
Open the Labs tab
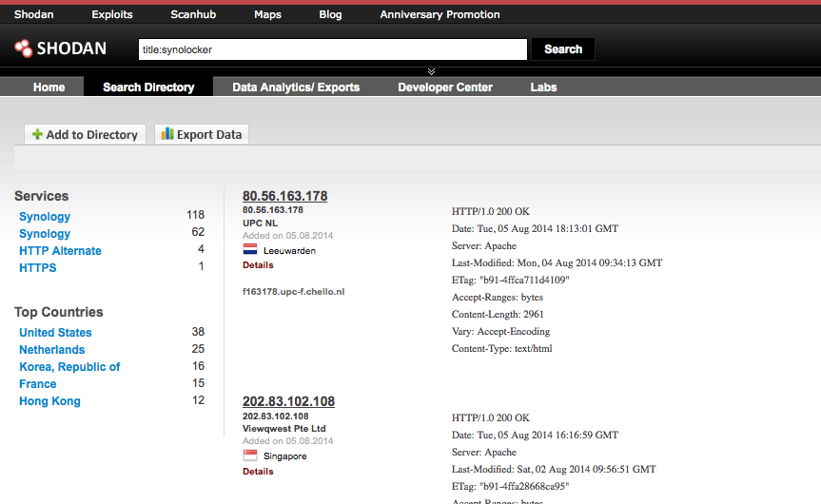[543, 87]
